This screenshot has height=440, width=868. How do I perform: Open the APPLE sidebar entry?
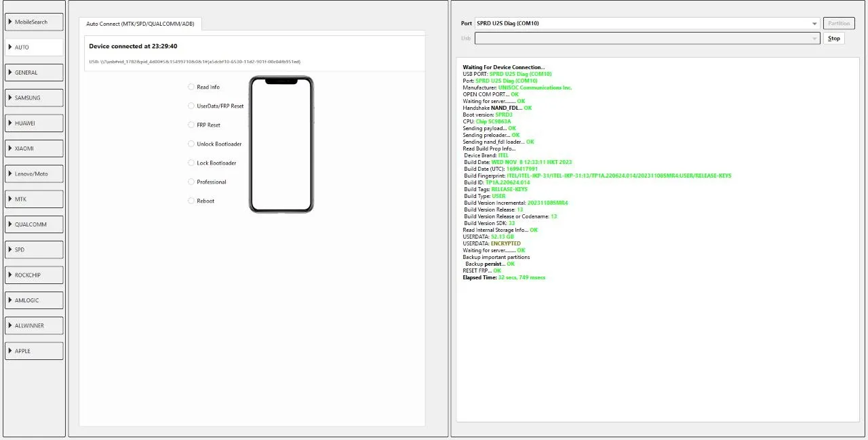point(34,351)
